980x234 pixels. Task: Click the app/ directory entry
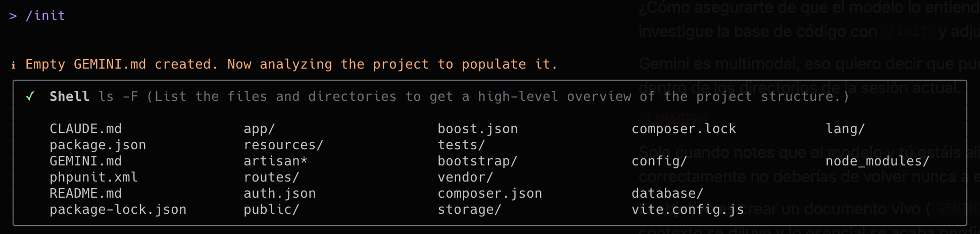pyautogui.click(x=259, y=129)
